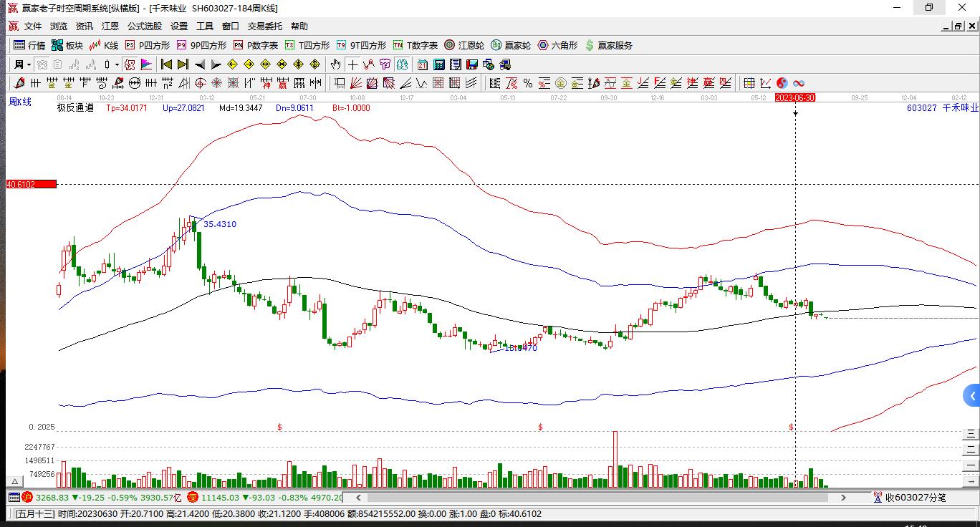The height and width of the screenshot is (527, 980).
Task: Open the 公式选股 menu
Action: [x=145, y=26]
